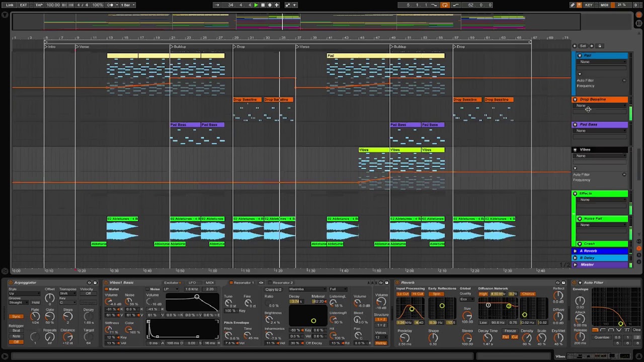Toggle the EXT sync button
Image resolution: width=644 pixels, height=362 pixels.
pyautogui.click(x=24, y=5)
